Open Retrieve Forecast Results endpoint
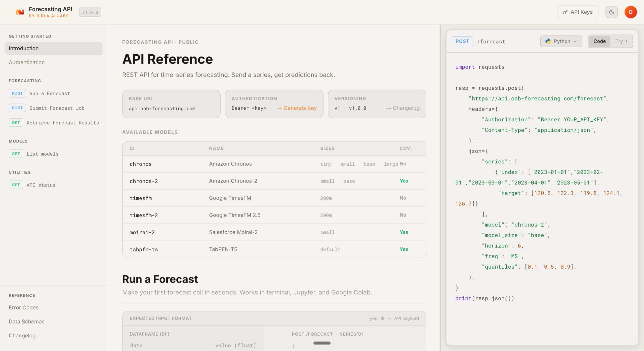644x351 pixels. (x=54, y=123)
